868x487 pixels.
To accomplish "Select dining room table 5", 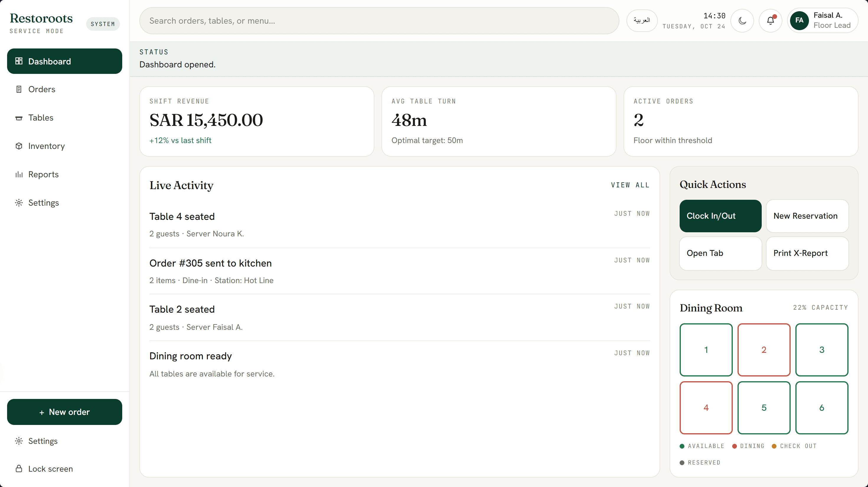I will pyautogui.click(x=764, y=408).
